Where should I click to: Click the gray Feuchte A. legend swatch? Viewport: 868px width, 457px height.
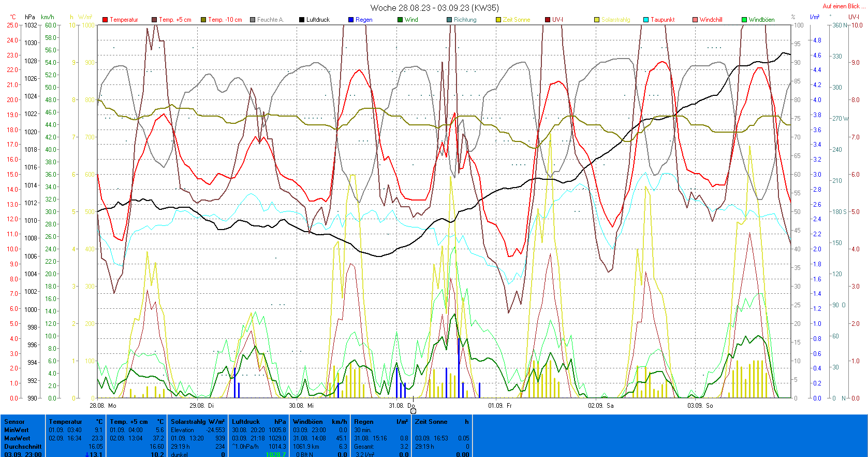(253, 20)
